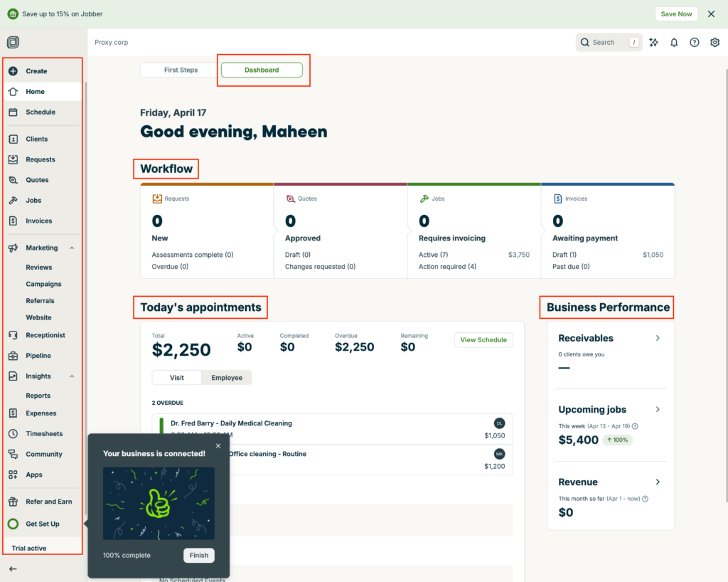Click the Insights chart icon
Image resolution: width=728 pixels, height=582 pixels.
tap(13, 376)
